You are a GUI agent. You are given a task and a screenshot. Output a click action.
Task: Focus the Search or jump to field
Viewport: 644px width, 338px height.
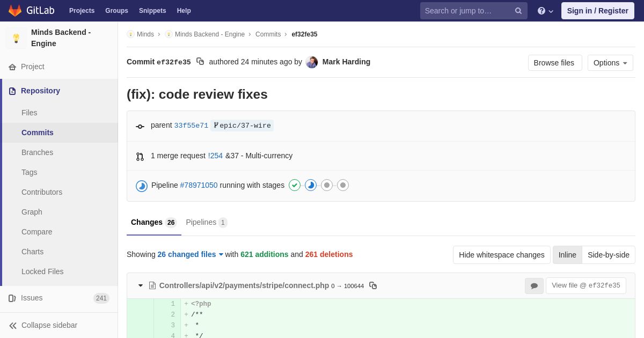click(x=467, y=11)
